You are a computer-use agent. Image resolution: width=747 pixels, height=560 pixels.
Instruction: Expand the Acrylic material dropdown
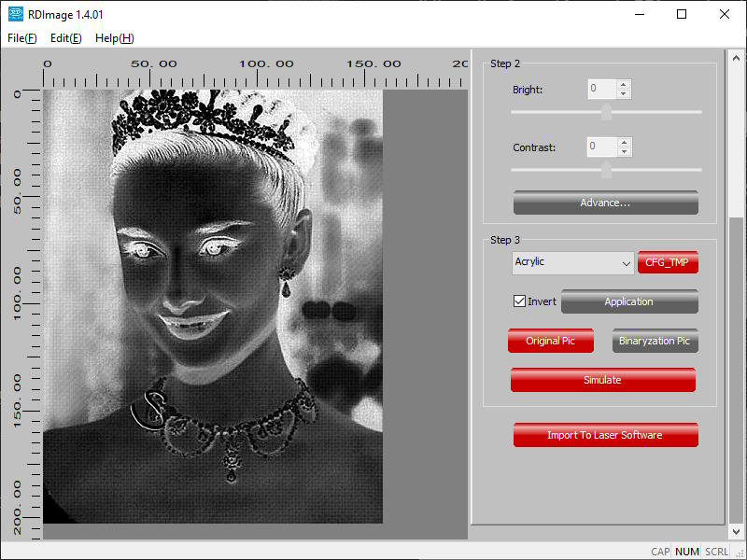(x=626, y=263)
